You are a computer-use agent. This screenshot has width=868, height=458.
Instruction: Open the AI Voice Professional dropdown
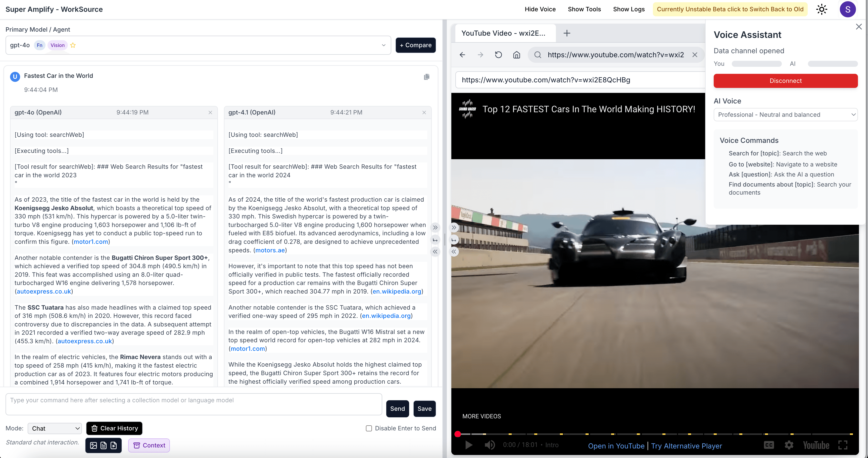pos(785,114)
